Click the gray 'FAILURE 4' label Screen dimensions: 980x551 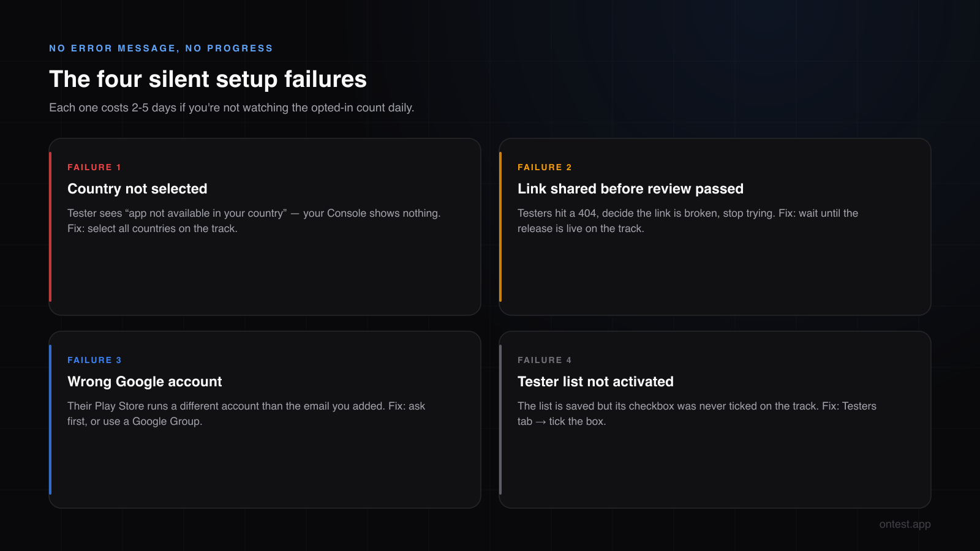click(545, 360)
